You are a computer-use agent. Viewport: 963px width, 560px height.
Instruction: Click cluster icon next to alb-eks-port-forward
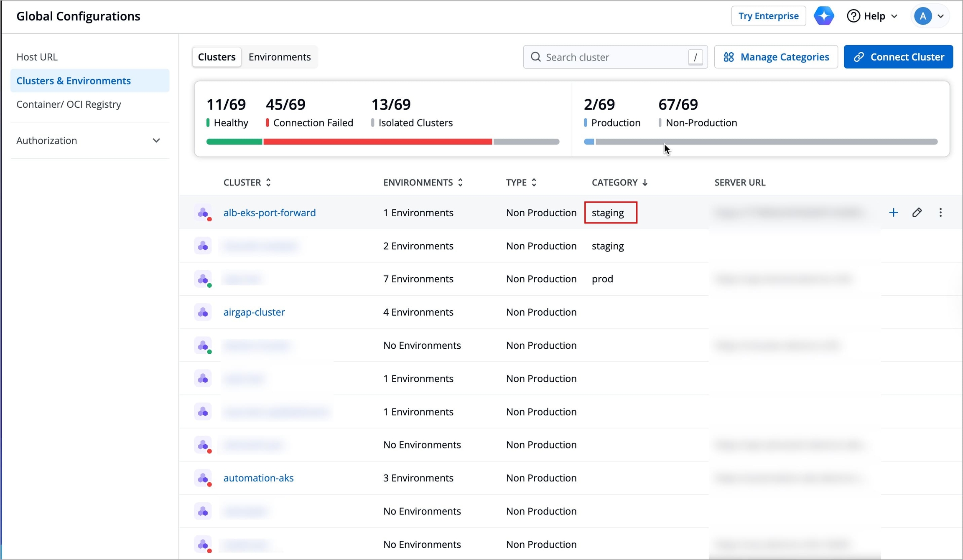[203, 213]
